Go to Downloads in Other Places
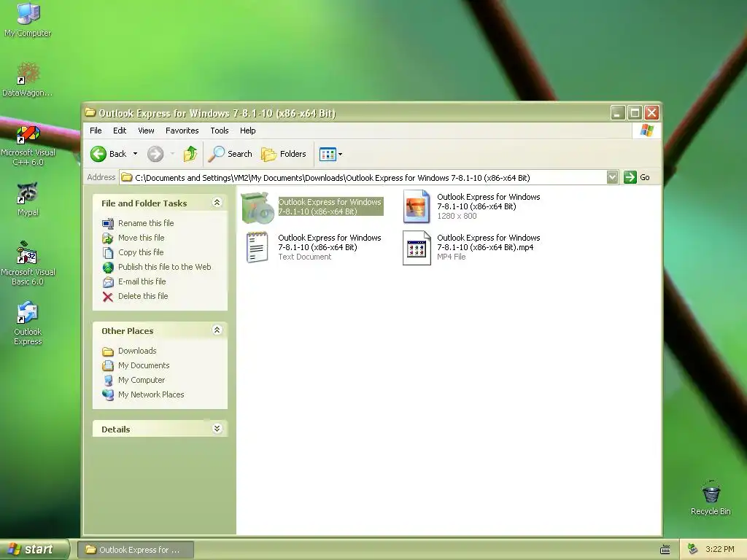 pos(137,351)
